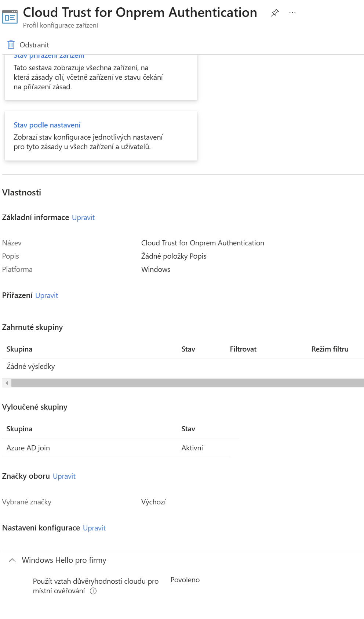364x619 pixels.
Task: Click the trash can delete icon
Action: tap(11, 45)
